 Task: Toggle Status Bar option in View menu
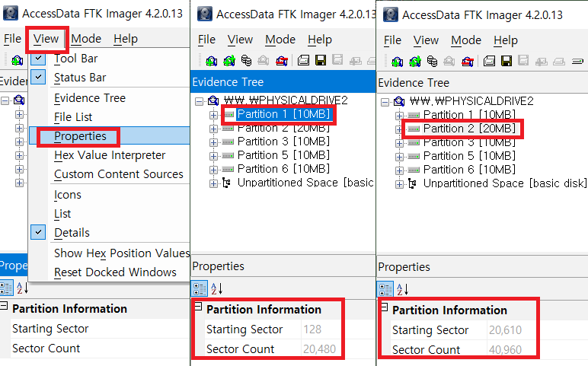pos(80,78)
